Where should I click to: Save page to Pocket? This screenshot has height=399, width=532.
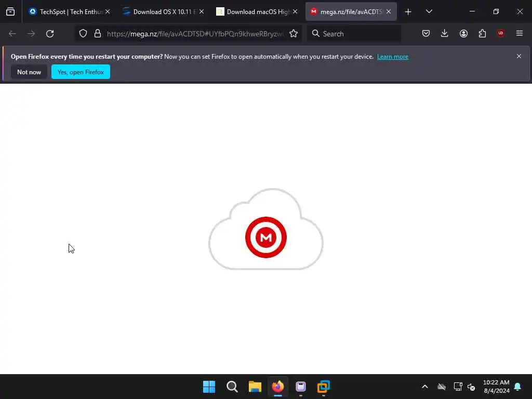pos(426,33)
